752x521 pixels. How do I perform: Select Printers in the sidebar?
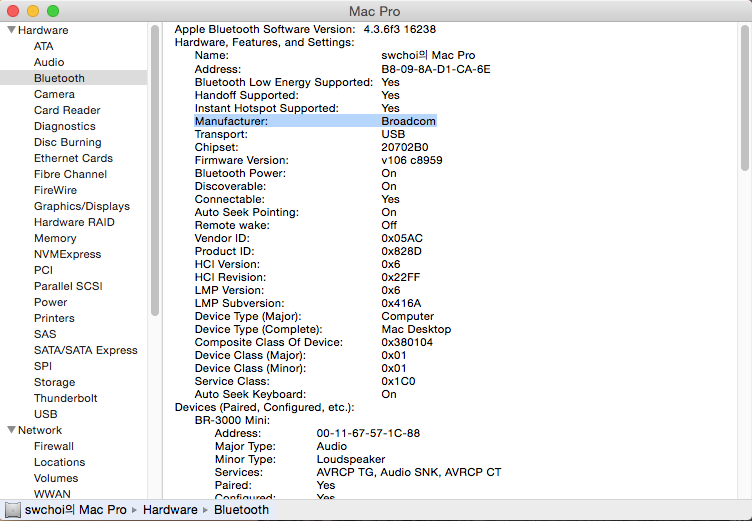click(x=54, y=318)
